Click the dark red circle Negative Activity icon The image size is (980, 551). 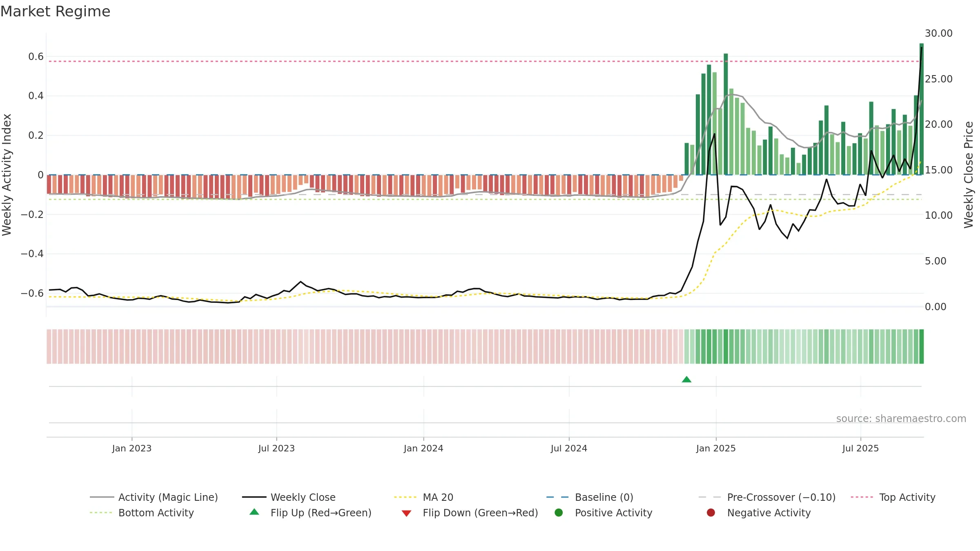711,512
